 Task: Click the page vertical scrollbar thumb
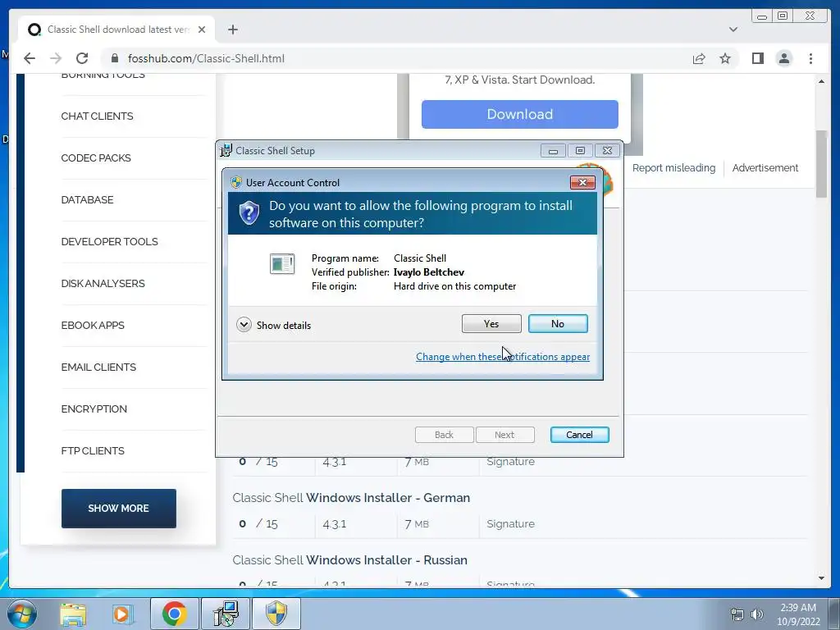[x=821, y=164]
